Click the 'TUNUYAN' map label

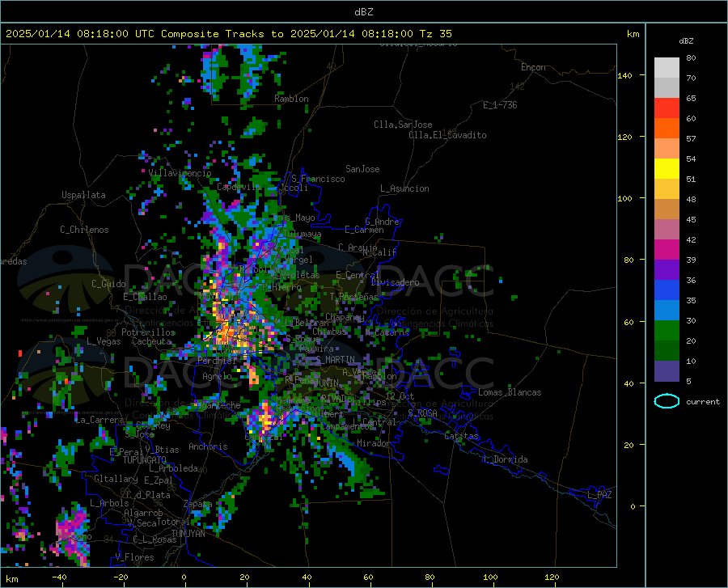[188, 534]
